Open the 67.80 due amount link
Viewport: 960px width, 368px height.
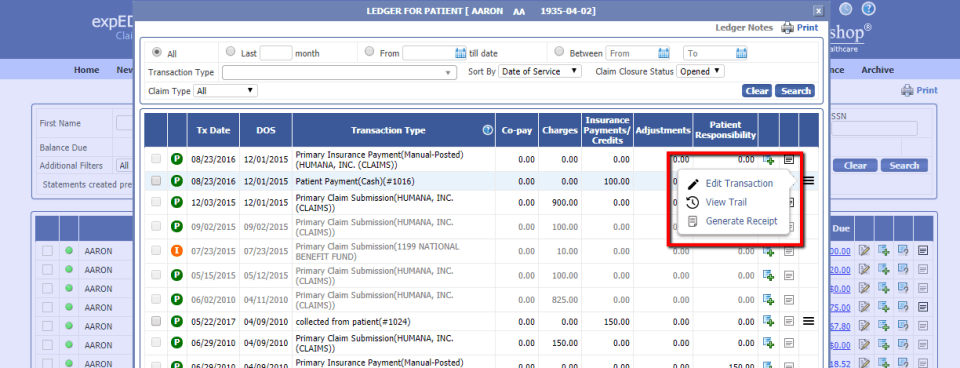840,326
